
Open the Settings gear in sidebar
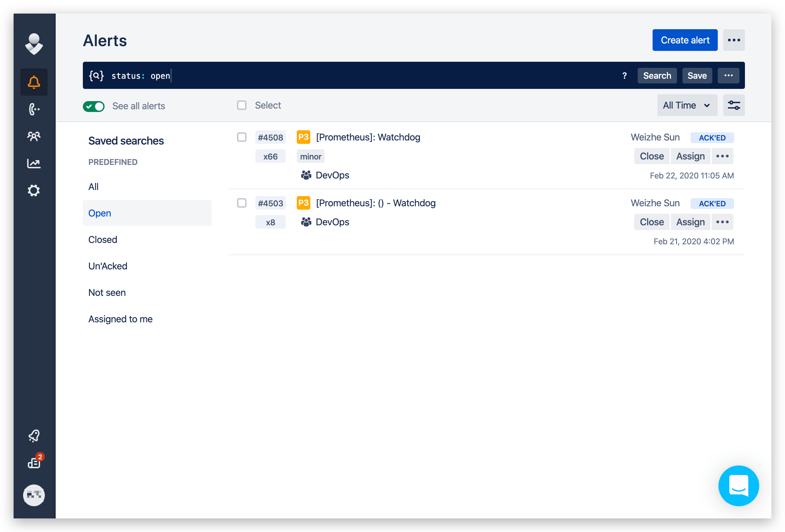[34, 191]
